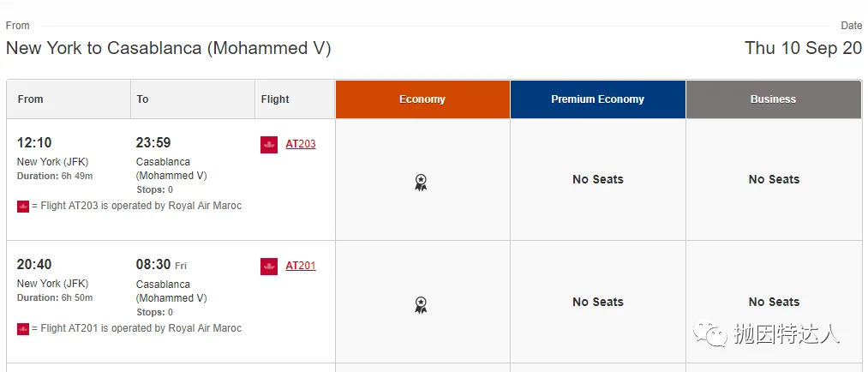The height and width of the screenshot is (372, 868).
Task: Select the Business cabin tab
Action: point(774,99)
